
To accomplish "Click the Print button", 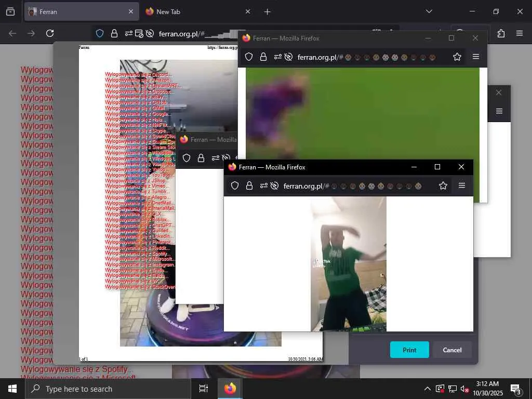I will click(409, 350).
